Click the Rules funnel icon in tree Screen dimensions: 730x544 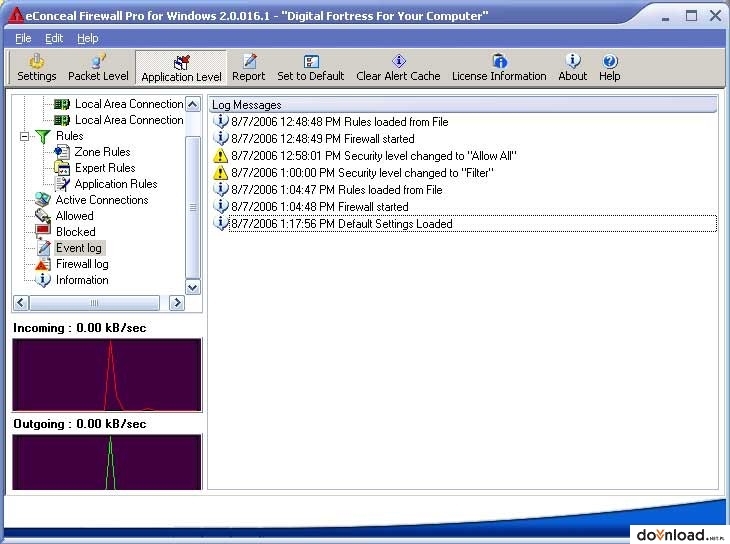[43, 136]
